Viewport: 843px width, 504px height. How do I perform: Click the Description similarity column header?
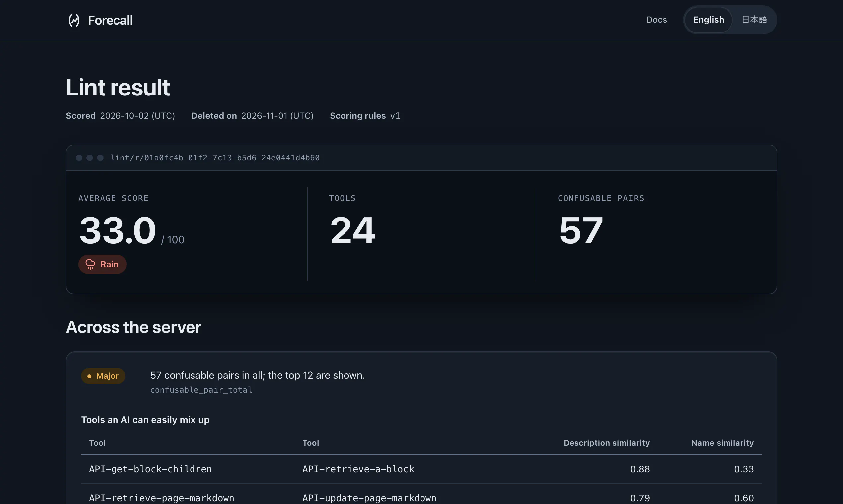(x=606, y=443)
